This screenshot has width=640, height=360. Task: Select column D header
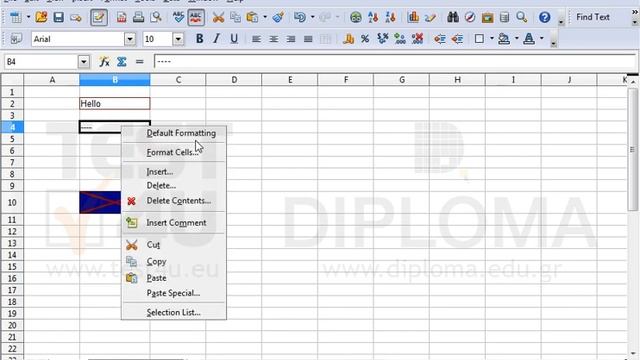[234, 80]
